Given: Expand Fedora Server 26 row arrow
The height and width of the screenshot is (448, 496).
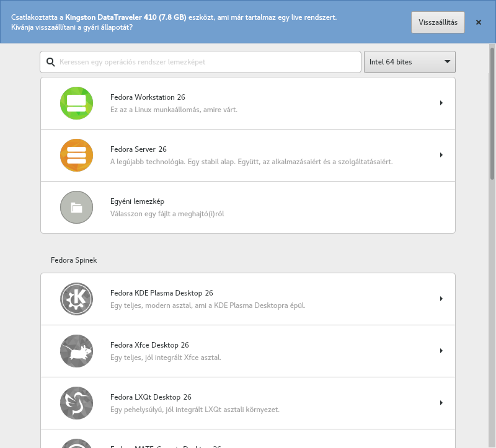Looking at the screenshot, I should 441,155.
